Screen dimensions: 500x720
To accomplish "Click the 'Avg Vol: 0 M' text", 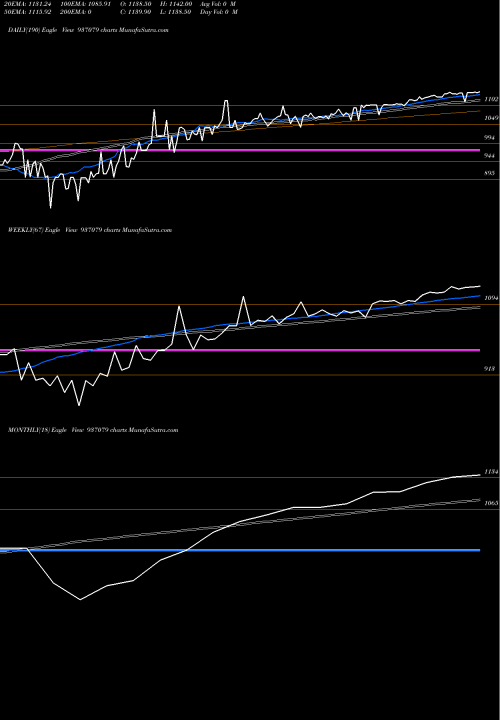I will pyautogui.click(x=217, y=4).
